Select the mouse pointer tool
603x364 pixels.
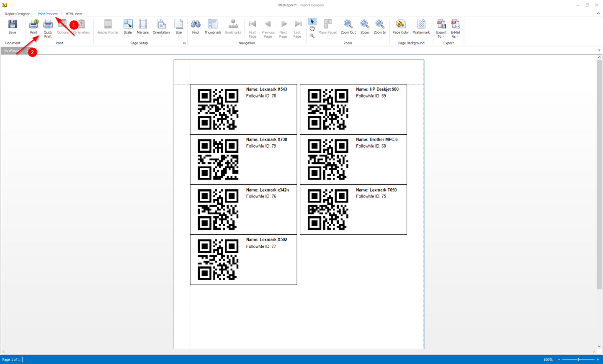point(312,21)
